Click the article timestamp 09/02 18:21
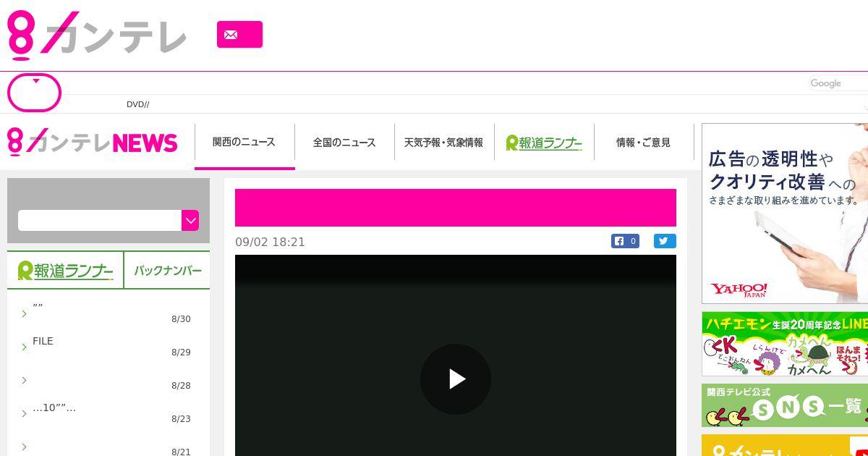This screenshot has width=868, height=456. [x=270, y=242]
